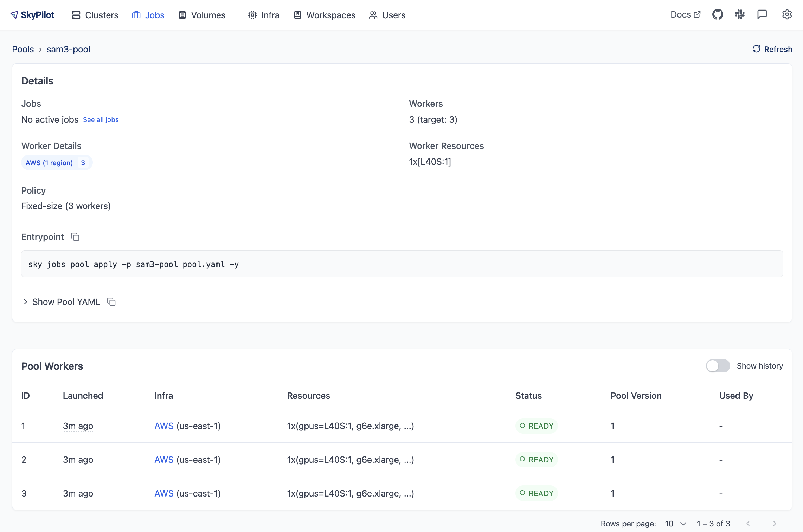
Task: Copy the Entrypoint command
Action: tap(75, 237)
